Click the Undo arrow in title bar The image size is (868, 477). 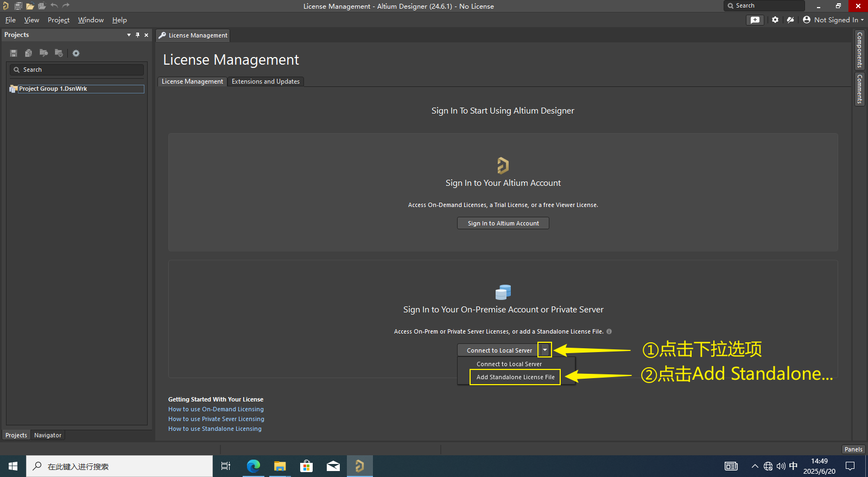[54, 6]
